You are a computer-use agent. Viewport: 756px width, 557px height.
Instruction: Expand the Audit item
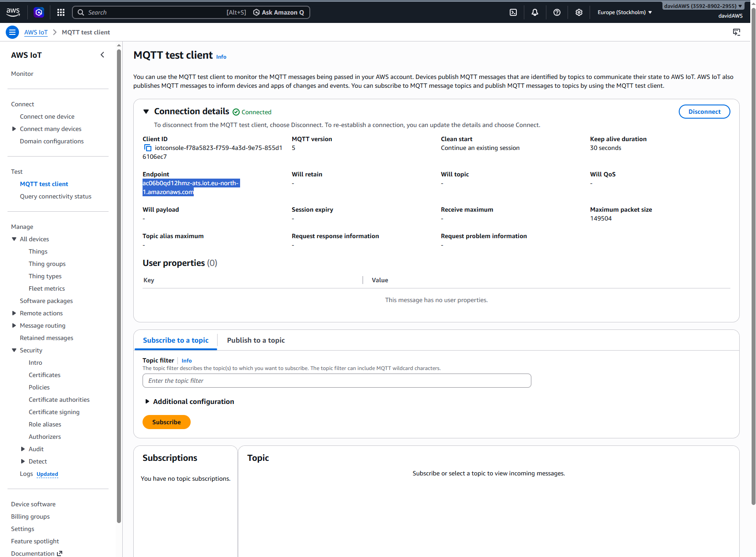pos(23,449)
